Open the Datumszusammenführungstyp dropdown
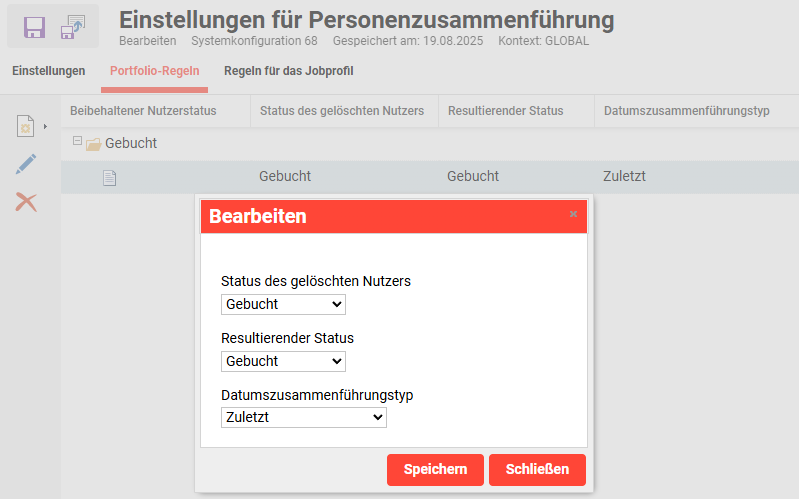 coord(303,418)
